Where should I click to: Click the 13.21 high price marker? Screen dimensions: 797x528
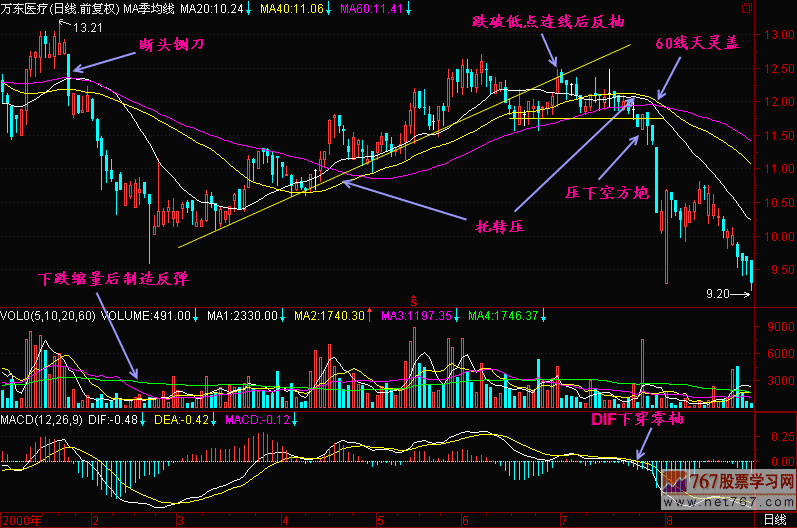(88, 27)
